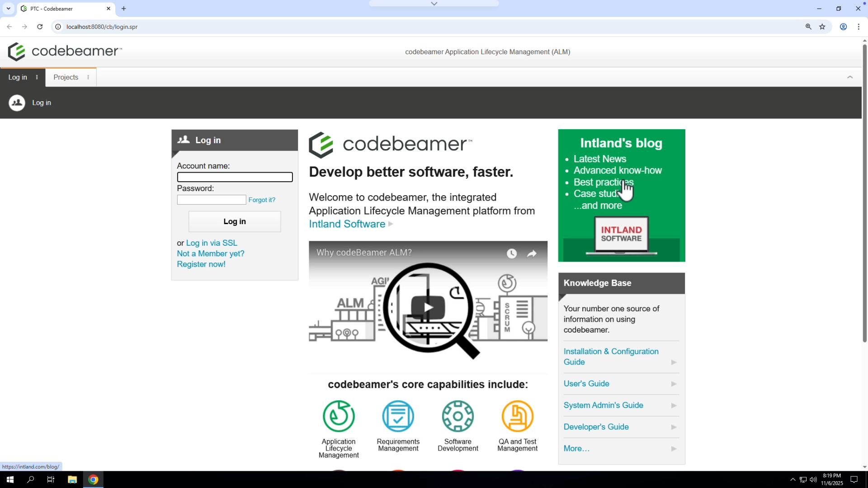This screenshot has width=868, height=488.
Task: Open the Log in tab options menu
Action: coord(37,77)
